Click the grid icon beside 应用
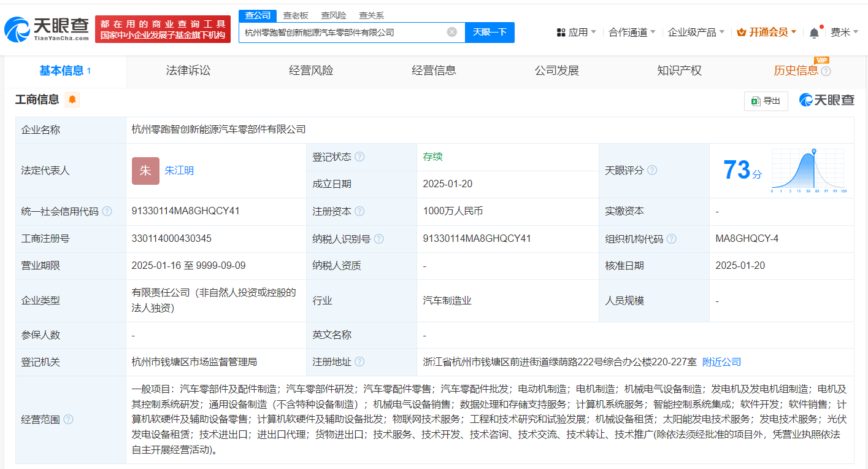The height and width of the screenshot is (469, 868). [x=562, y=31]
